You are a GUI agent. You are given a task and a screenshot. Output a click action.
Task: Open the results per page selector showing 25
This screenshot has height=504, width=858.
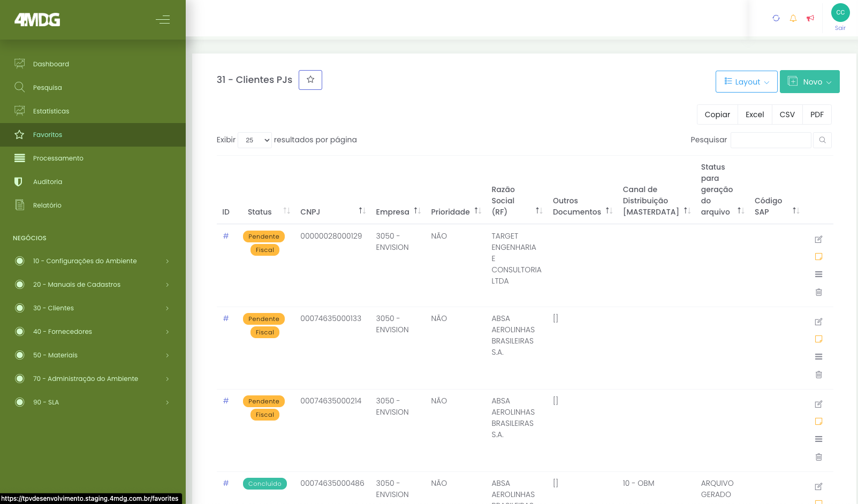pos(255,140)
